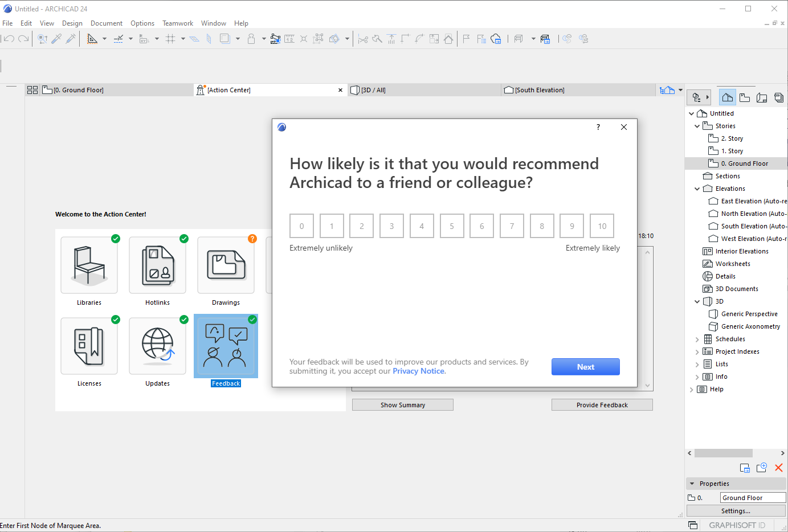Open the Libraries item in Action Center
788x532 pixels.
tap(89, 265)
